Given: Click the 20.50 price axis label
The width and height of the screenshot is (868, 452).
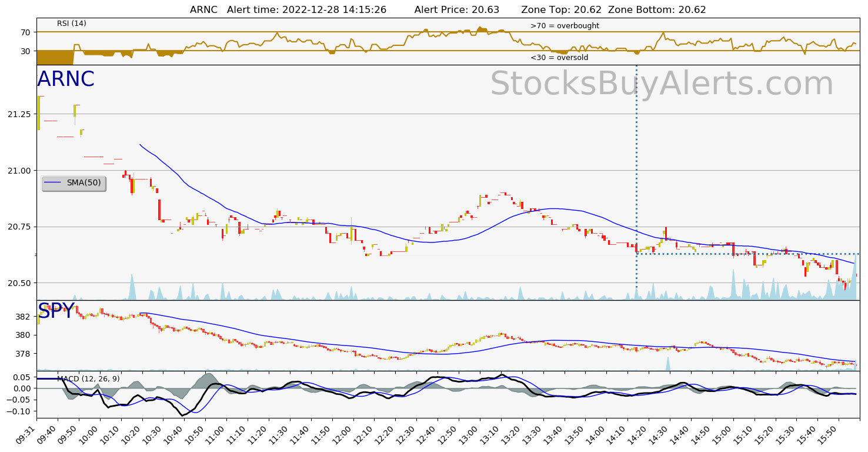Looking at the screenshot, I should (x=19, y=283).
